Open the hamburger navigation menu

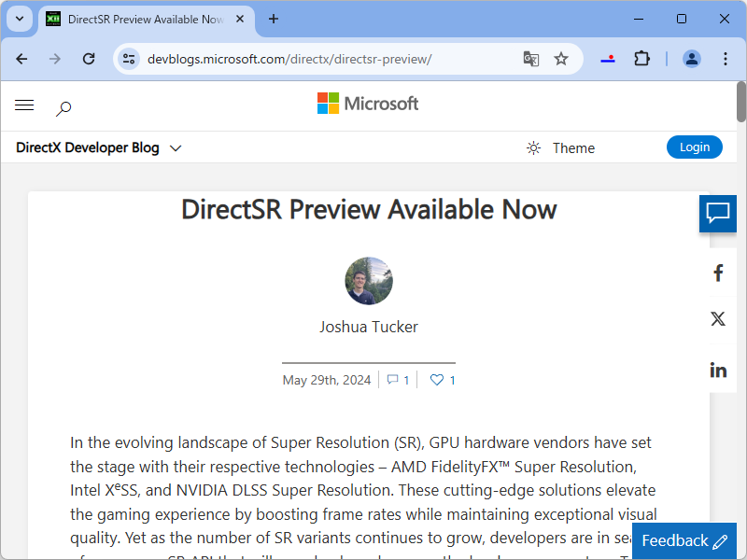click(24, 105)
